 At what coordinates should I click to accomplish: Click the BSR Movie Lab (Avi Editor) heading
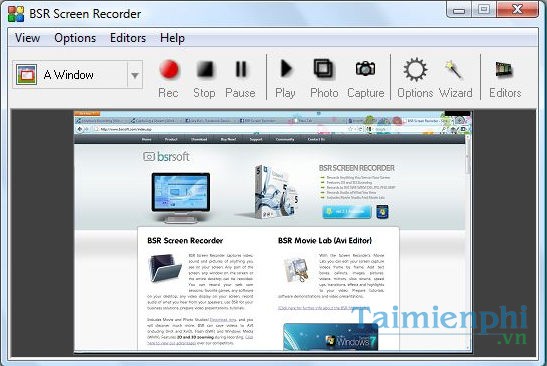click(325, 240)
